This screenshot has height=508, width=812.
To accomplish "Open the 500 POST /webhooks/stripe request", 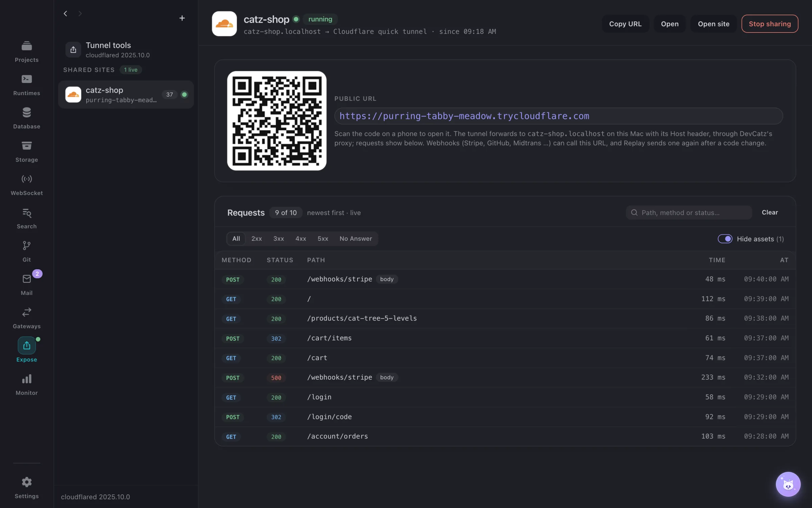I will point(505,377).
